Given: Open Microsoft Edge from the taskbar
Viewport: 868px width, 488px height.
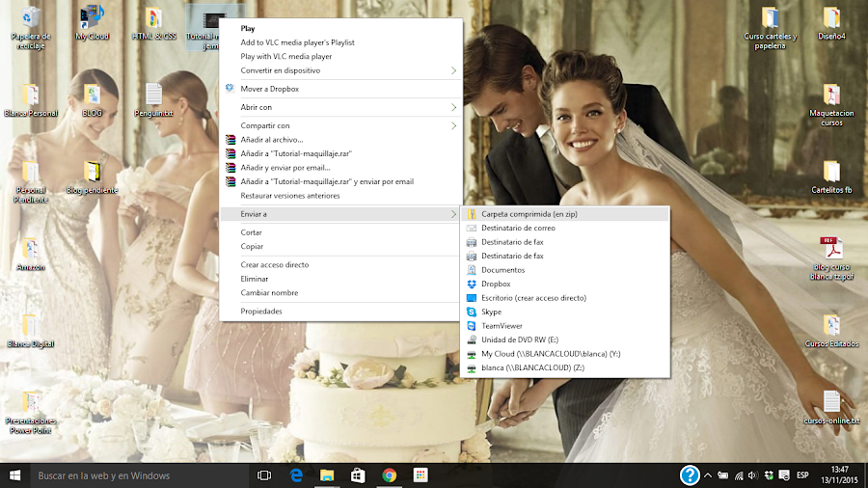Looking at the screenshot, I should pos(297,475).
